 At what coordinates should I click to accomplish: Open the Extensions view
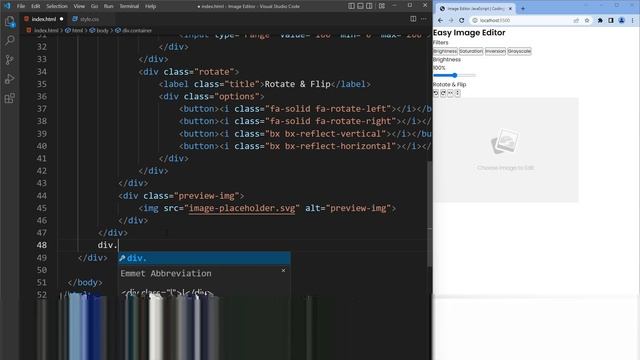9,98
